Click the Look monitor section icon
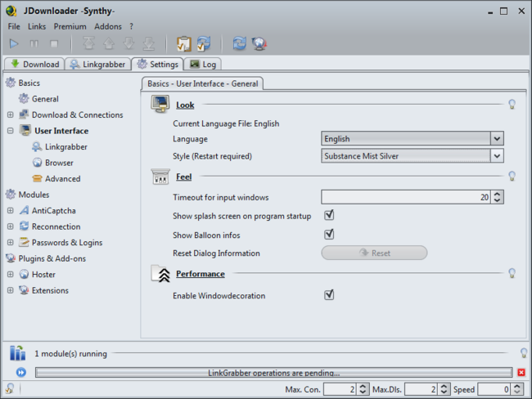This screenshot has width=532, height=399. pos(160,104)
